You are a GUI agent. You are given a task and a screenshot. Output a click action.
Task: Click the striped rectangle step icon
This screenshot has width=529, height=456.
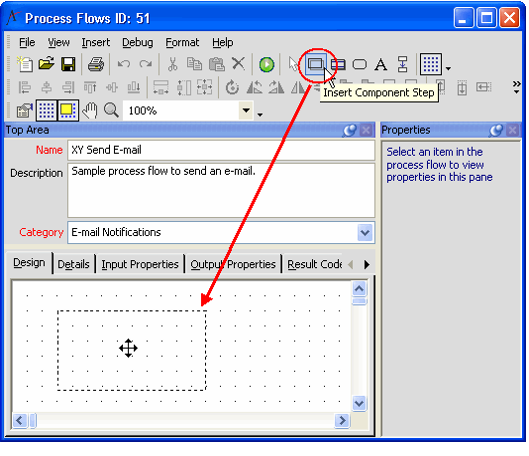pos(338,64)
